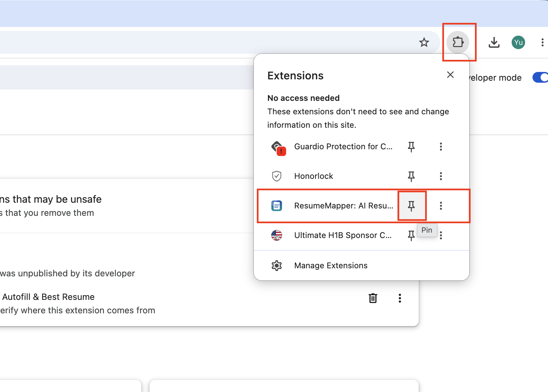
Task: Open more options for Honorlock
Action: (441, 176)
